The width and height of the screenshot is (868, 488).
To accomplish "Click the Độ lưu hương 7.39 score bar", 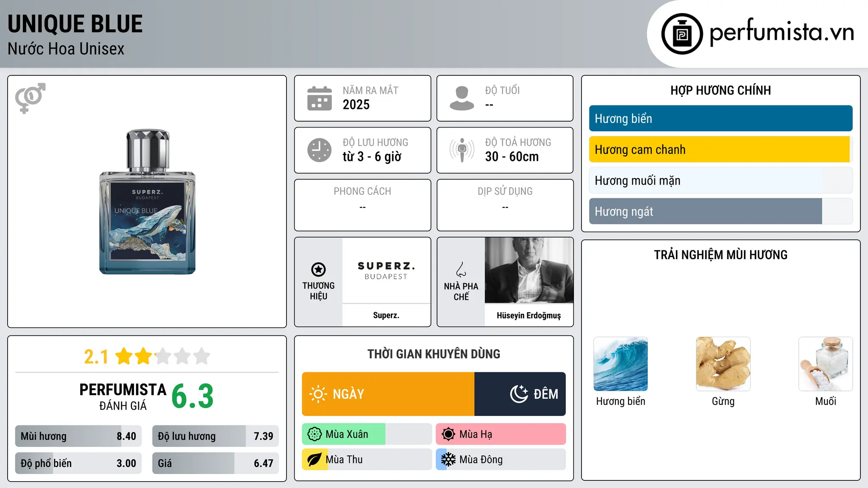I will coord(215,436).
